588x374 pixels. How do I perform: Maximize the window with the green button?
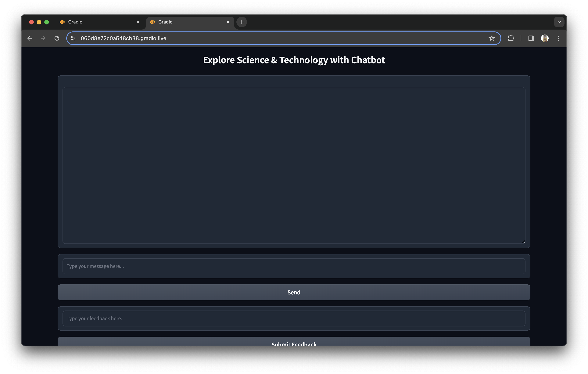47,22
